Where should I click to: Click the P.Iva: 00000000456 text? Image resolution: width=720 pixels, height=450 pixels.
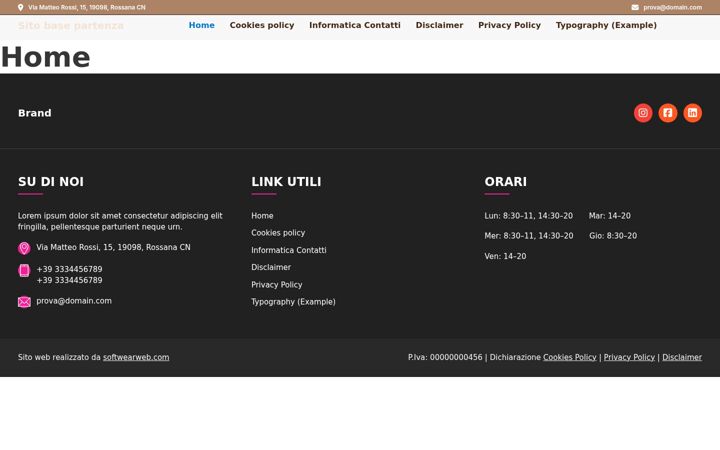pyautogui.click(x=445, y=357)
